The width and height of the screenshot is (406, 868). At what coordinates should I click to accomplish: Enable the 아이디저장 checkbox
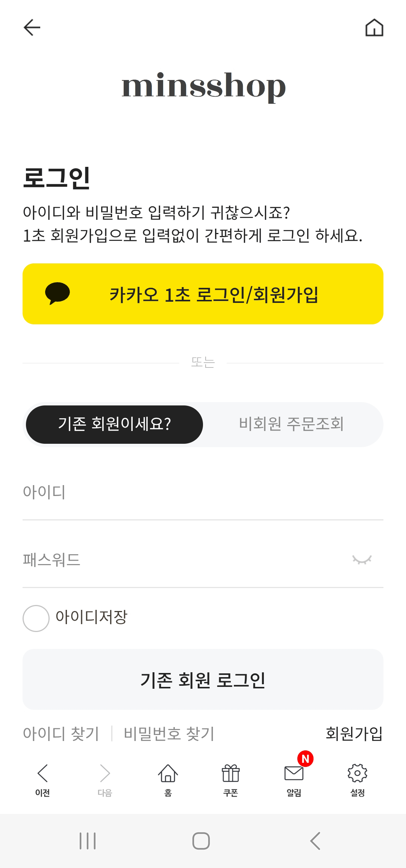click(36, 618)
